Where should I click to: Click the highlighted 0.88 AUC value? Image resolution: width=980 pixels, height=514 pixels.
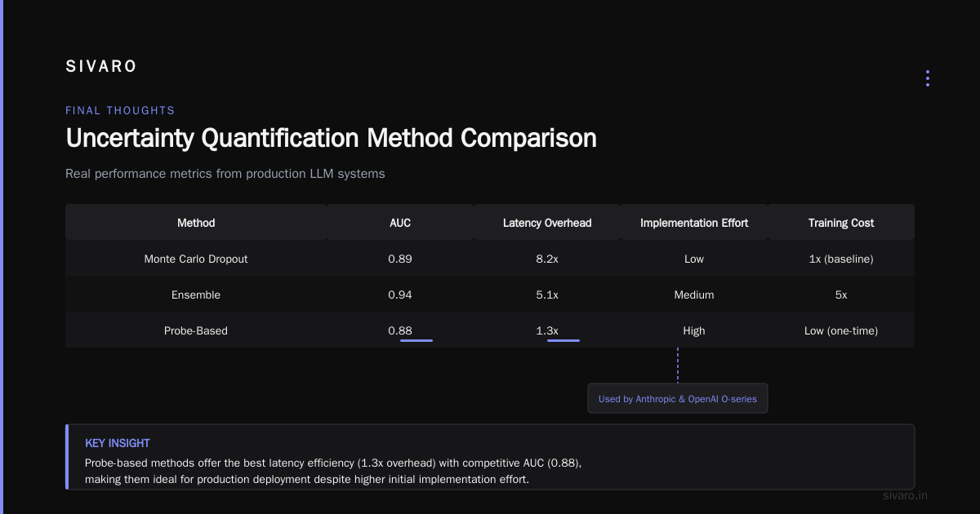point(400,330)
